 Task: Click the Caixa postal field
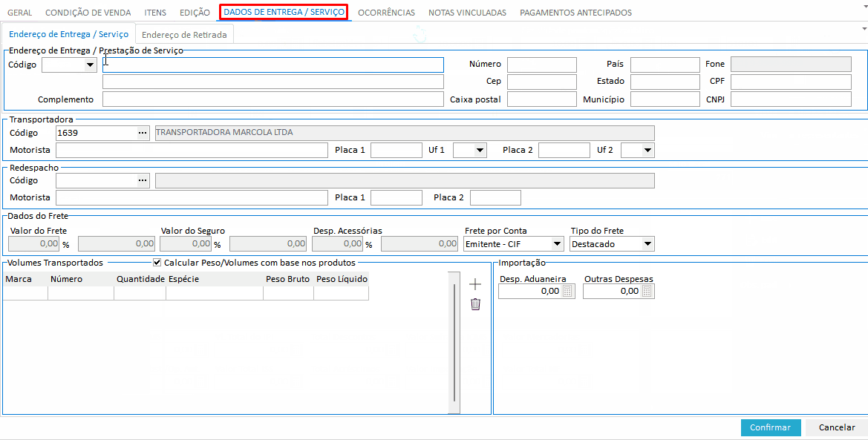coord(542,99)
